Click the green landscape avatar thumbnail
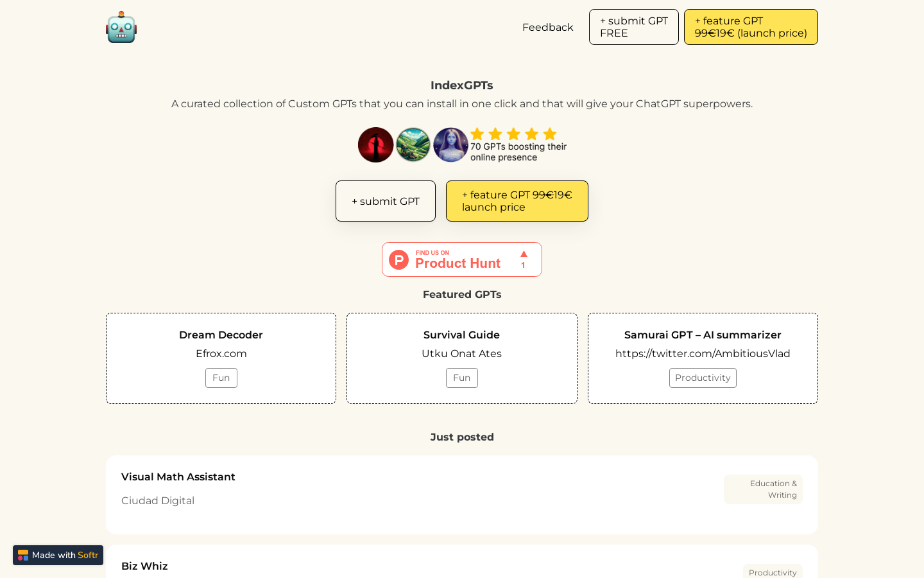924x578 pixels. click(413, 145)
